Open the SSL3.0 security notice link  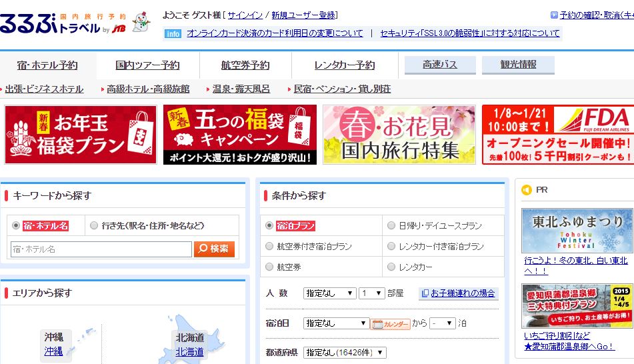(x=470, y=33)
